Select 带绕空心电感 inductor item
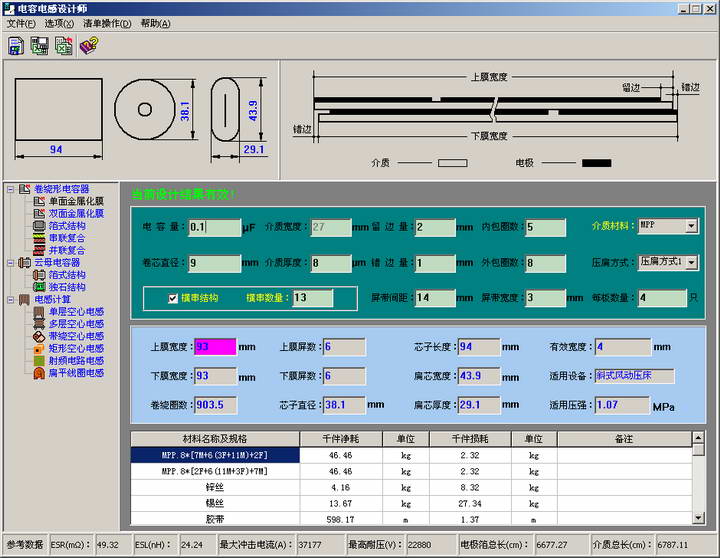The height and width of the screenshot is (558, 720). 76,336
